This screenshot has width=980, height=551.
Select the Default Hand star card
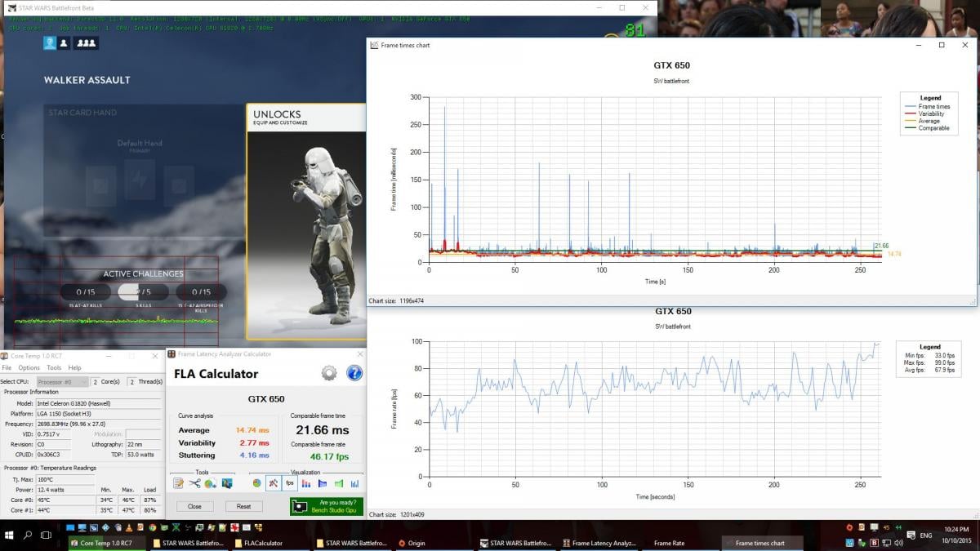click(x=140, y=167)
